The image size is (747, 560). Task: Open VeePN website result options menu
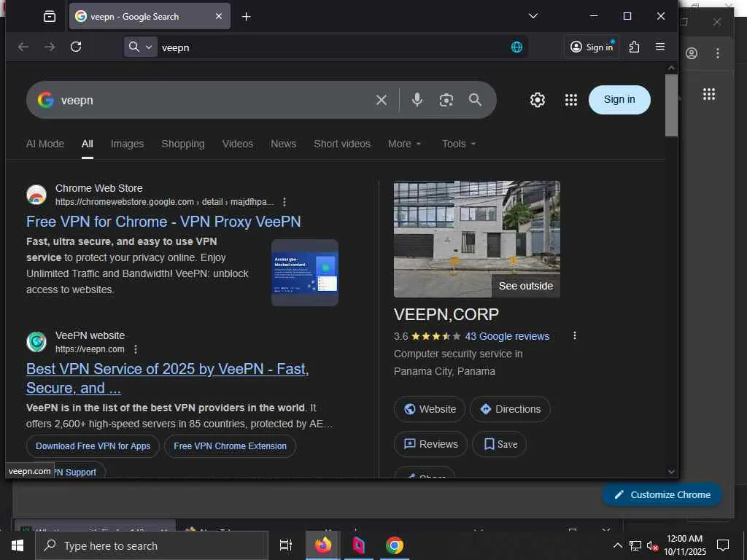pyautogui.click(x=136, y=349)
